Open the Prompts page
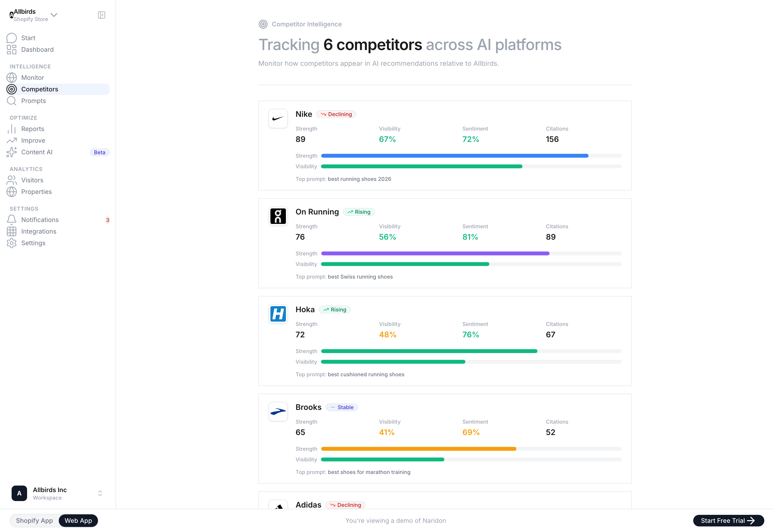 (58, 101)
